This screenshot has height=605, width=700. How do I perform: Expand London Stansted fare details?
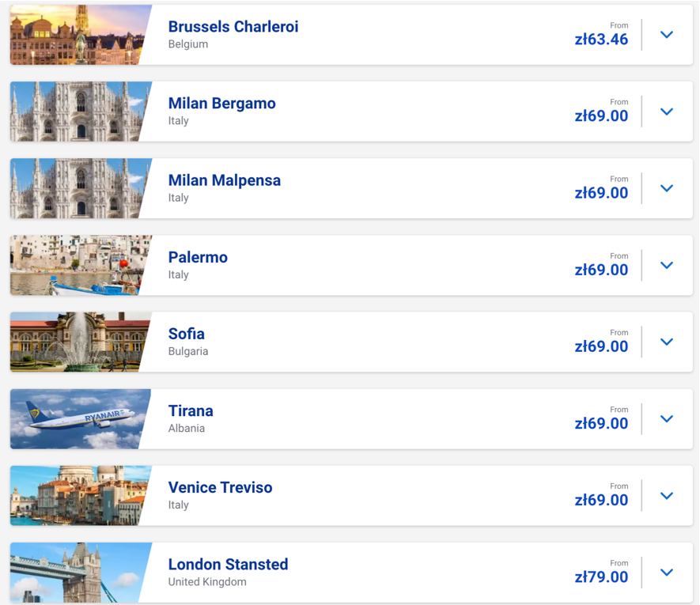click(x=666, y=572)
